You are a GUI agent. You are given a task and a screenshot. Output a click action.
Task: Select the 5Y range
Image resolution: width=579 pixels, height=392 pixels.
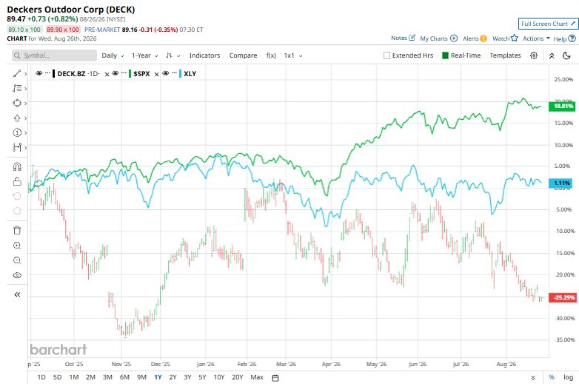[x=202, y=377]
